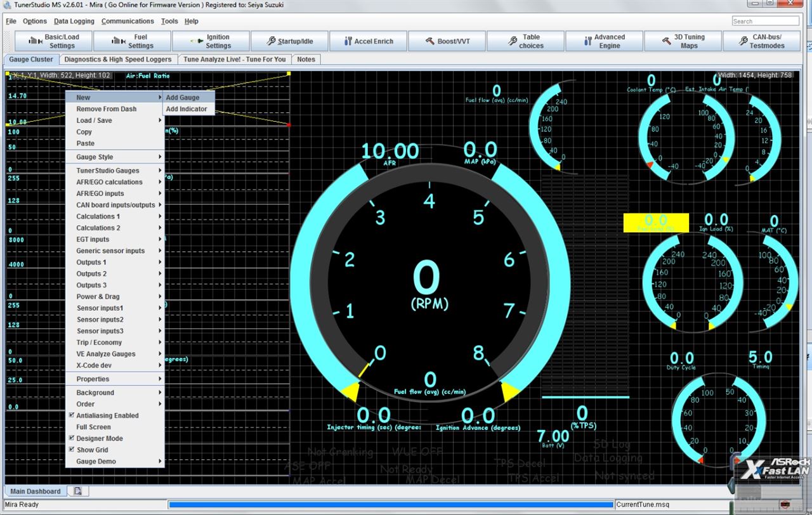This screenshot has height=515, width=812.
Task: Expand the Gauge Style submenu
Action: coord(115,157)
